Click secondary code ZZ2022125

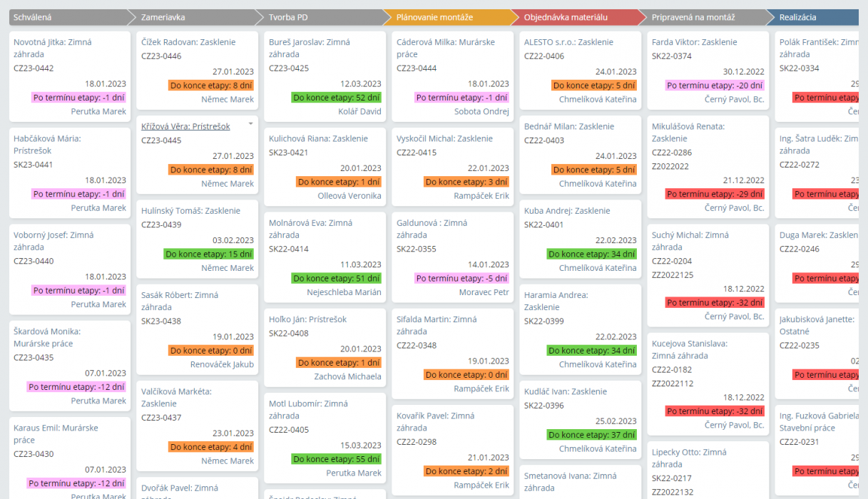pyautogui.click(x=673, y=275)
